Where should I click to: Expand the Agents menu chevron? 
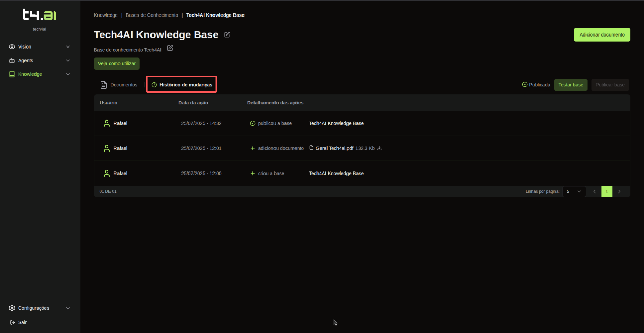[x=68, y=61]
